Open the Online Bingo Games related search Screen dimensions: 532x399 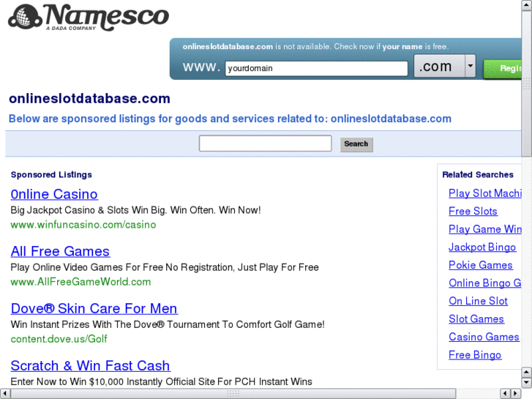(x=485, y=283)
